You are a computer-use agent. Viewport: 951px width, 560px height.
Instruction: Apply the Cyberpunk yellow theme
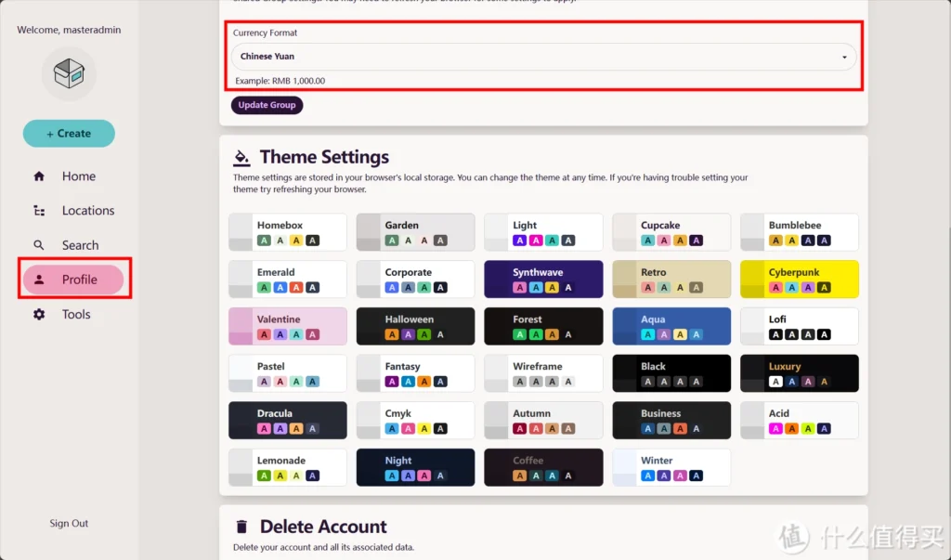[799, 280]
